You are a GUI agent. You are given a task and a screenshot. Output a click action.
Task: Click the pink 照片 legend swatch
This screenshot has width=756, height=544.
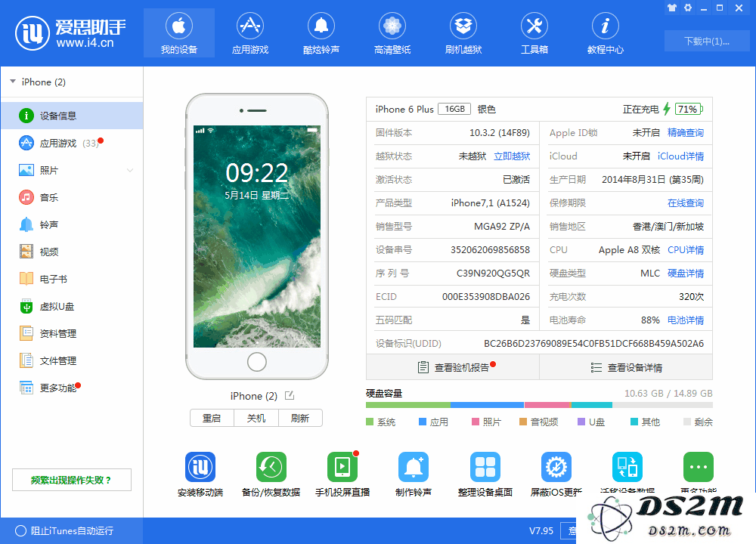point(476,422)
